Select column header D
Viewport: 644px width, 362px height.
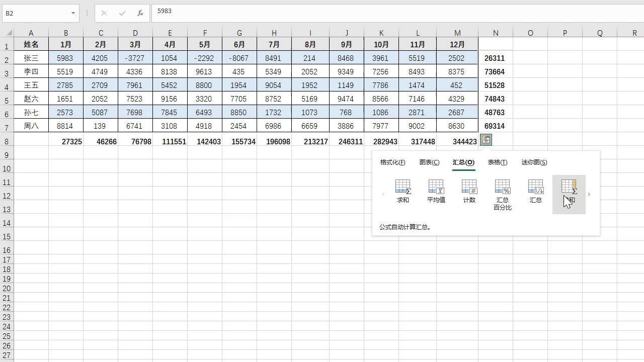point(135,33)
